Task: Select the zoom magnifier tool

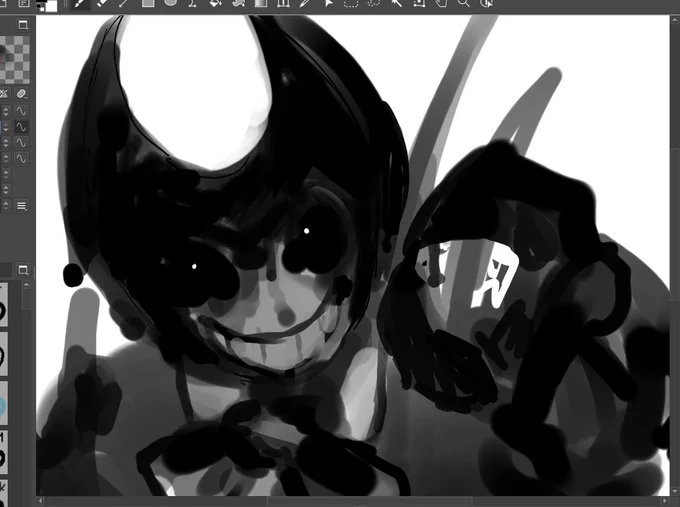Action: tap(464, 3)
